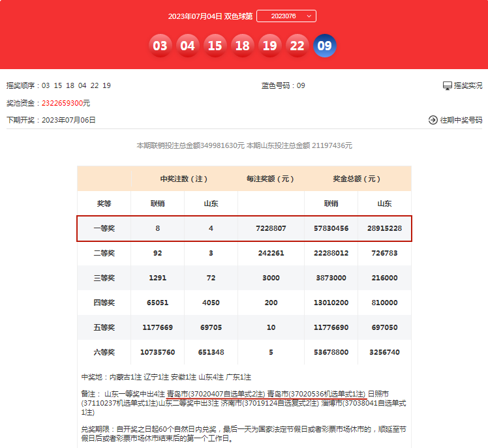Screen dimensions: 488x448
Task: Click the 中奖注数（注） column header
Action: coord(184,179)
